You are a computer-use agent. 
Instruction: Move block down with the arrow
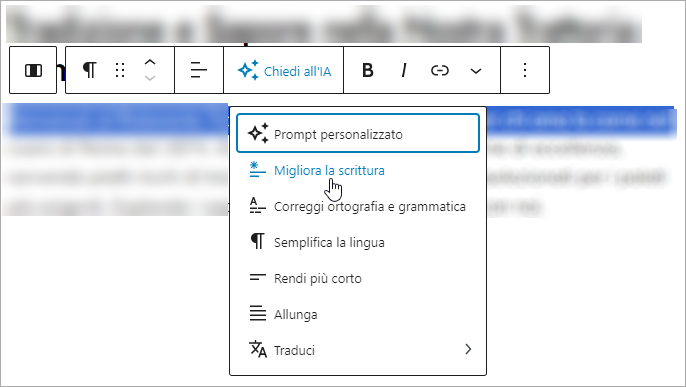[x=150, y=78]
